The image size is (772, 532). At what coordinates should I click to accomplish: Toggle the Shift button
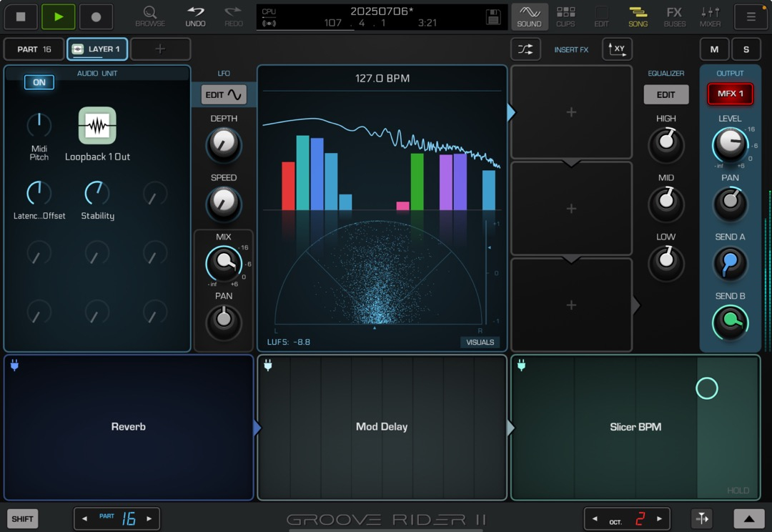click(x=22, y=518)
